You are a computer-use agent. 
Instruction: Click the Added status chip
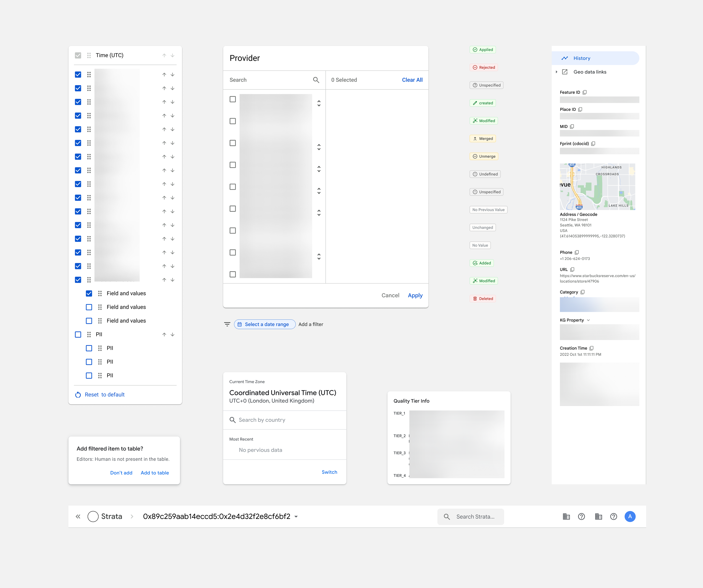coord(482,263)
